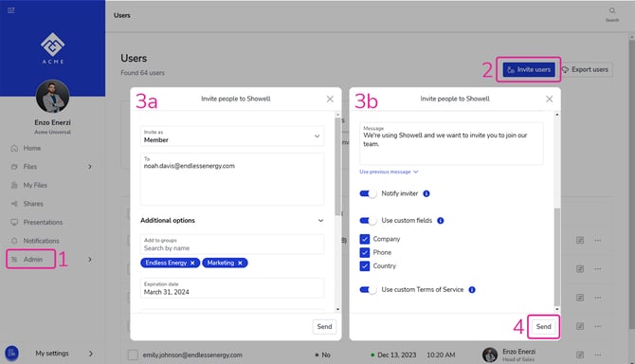The width and height of the screenshot is (635, 364).
Task: Open My settings at sidebar bottom
Action: [x=52, y=354]
